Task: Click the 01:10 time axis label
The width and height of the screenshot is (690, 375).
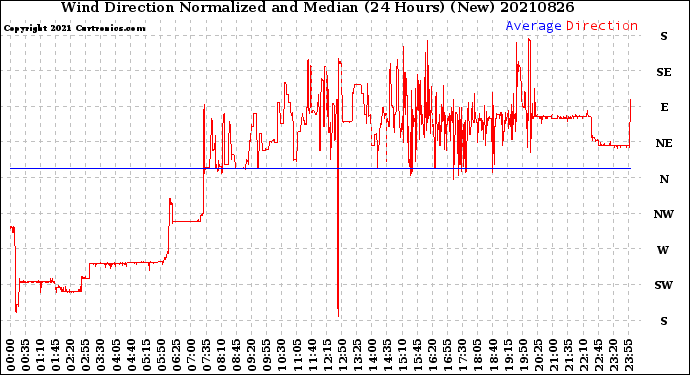Action: [x=40, y=355]
